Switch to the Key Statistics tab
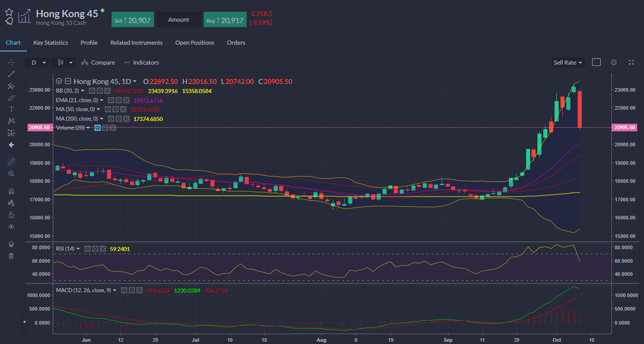Viewport: 644px width, 344px height. click(x=51, y=42)
